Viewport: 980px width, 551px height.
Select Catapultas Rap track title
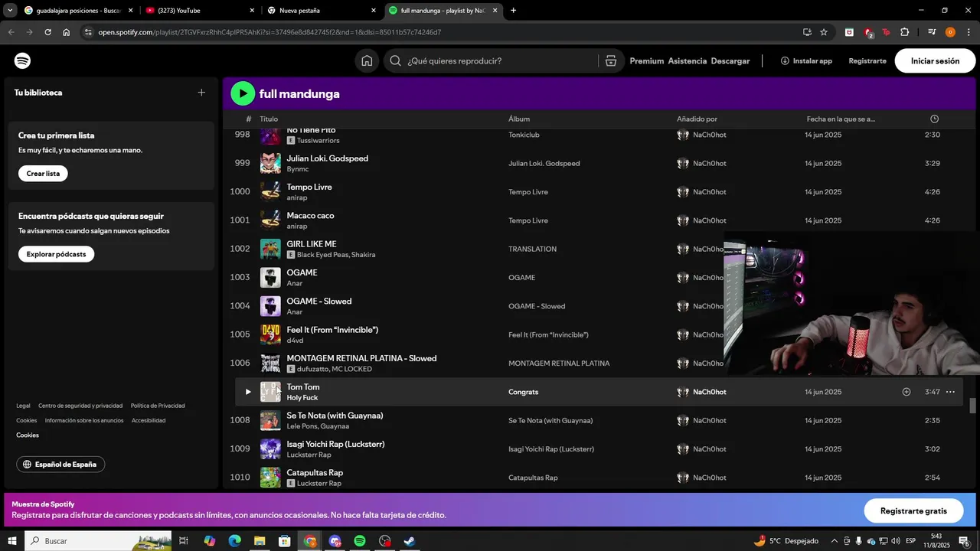315,473
